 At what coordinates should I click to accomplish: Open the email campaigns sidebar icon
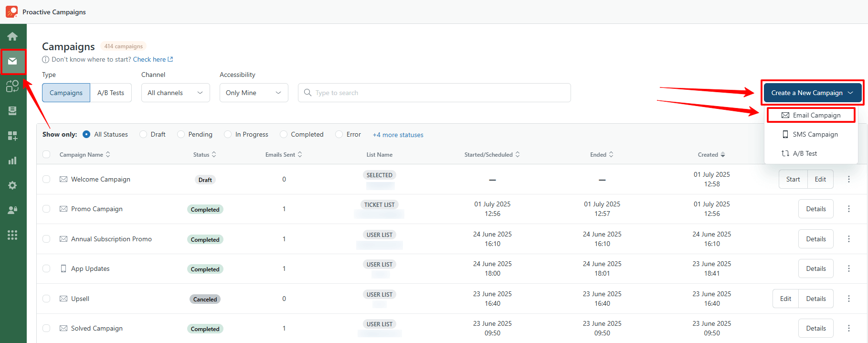coord(12,61)
